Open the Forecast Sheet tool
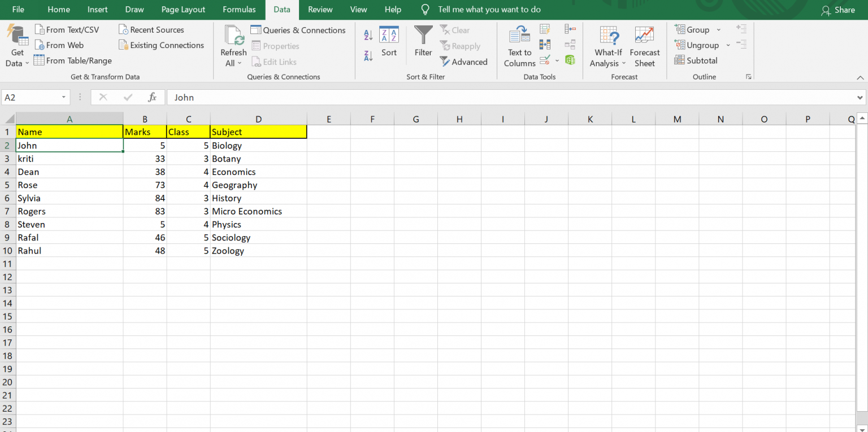Screen dimensions: 868x432 [x=644, y=46]
